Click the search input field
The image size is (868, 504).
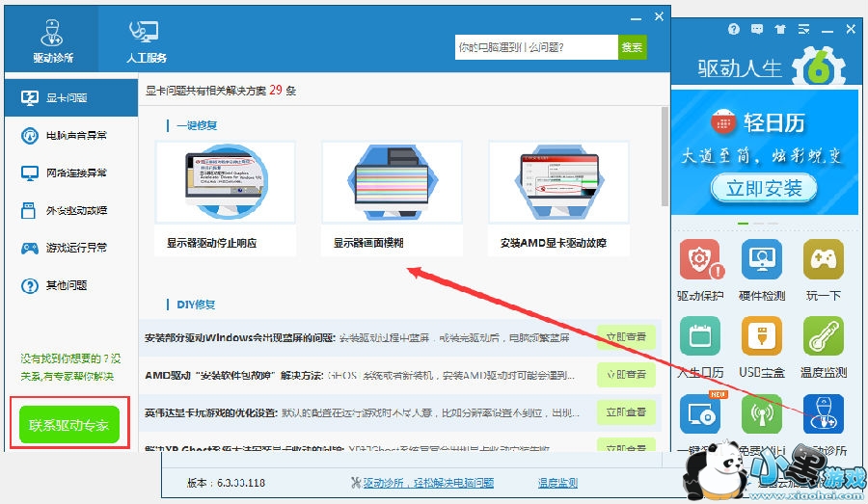click(536, 47)
